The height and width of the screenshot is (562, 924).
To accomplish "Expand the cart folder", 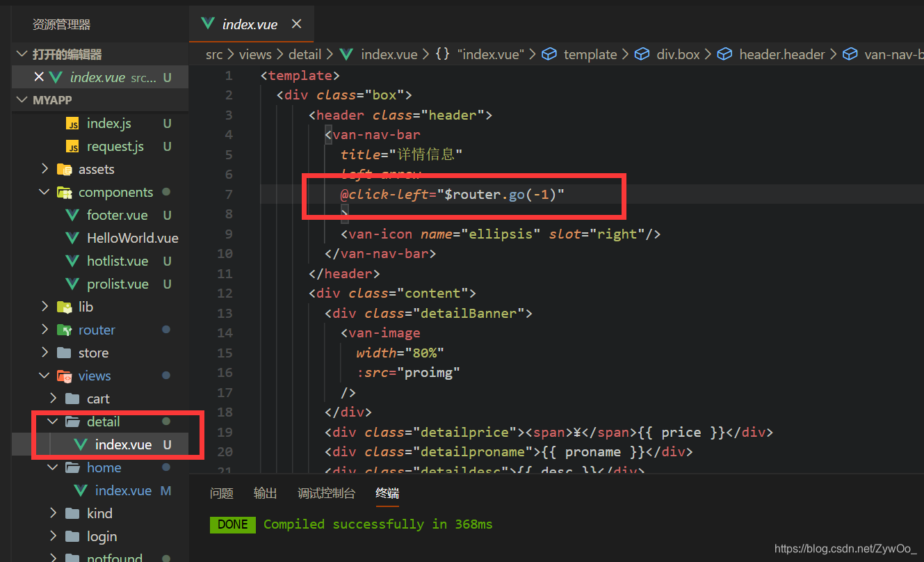I will tap(53, 399).
